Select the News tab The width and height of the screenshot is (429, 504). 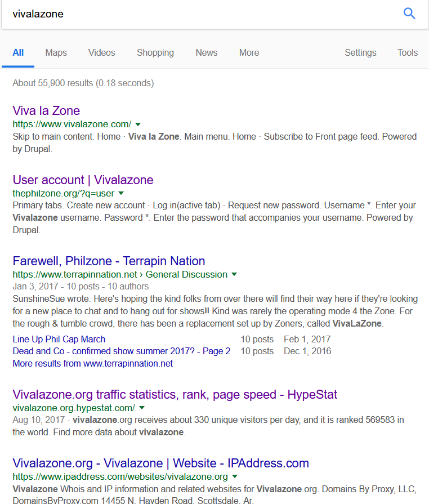coord(206,53)
